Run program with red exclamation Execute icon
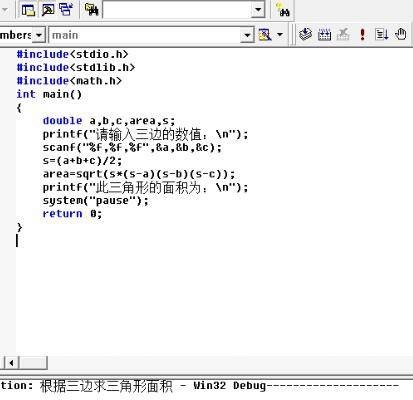The height and width of the screenshot is (400, 413). (x=363, y=34)
